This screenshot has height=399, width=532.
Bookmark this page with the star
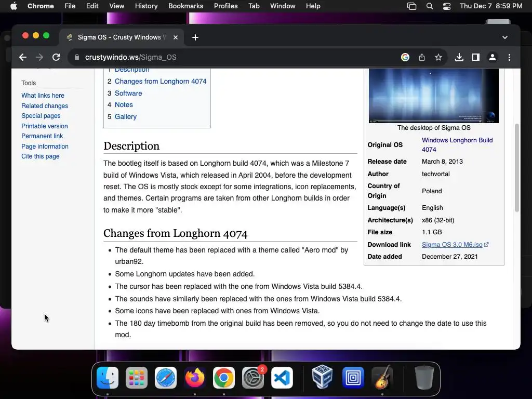coord(438,57)
